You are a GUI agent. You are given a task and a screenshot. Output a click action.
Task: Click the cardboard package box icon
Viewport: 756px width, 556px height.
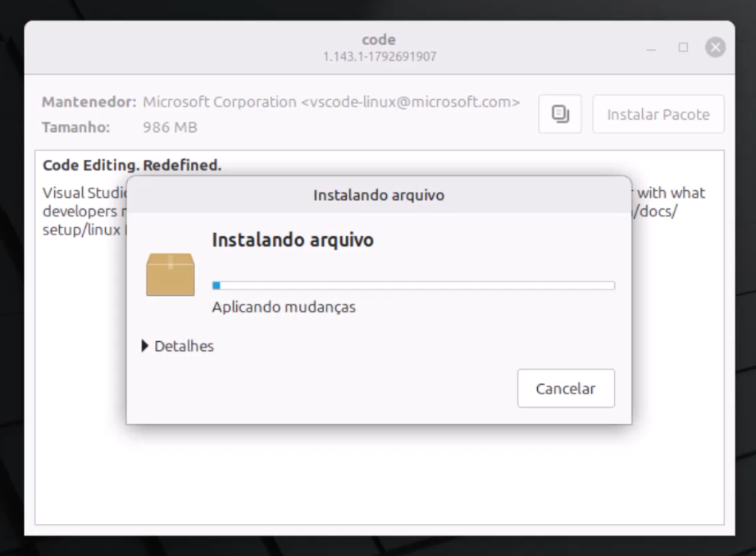tap(171, 275)
